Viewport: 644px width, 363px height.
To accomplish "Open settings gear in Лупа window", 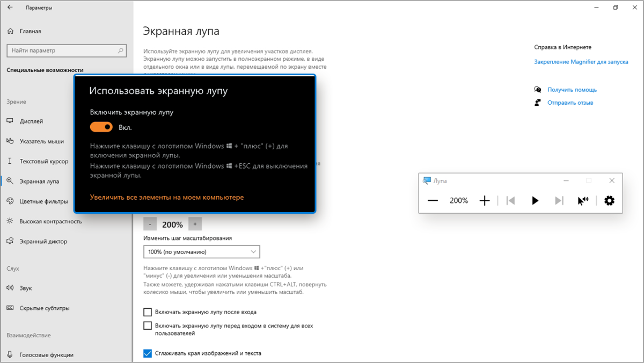I will [x=609, y=200].
